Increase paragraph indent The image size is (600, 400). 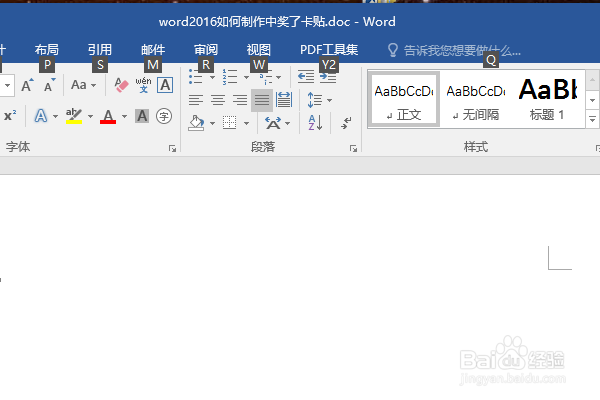[328, 77]
